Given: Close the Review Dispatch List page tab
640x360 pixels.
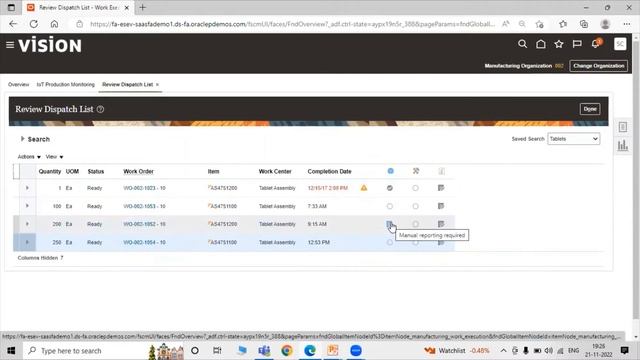Looking at the screenshot, I should coord(157,84).
